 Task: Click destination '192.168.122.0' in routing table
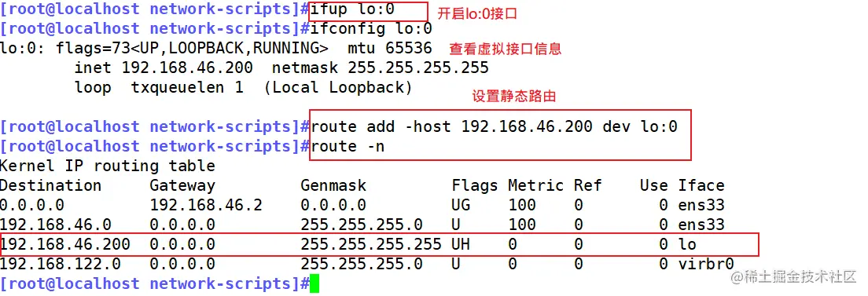60,264
